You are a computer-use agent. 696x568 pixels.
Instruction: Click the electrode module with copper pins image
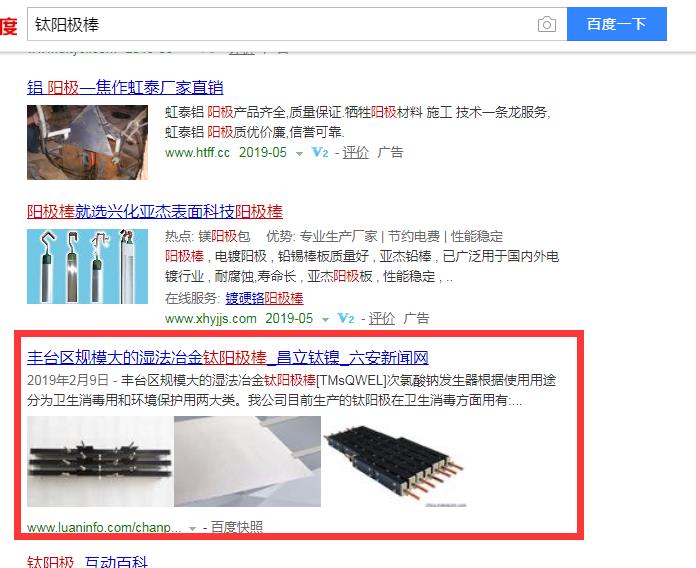394,462
